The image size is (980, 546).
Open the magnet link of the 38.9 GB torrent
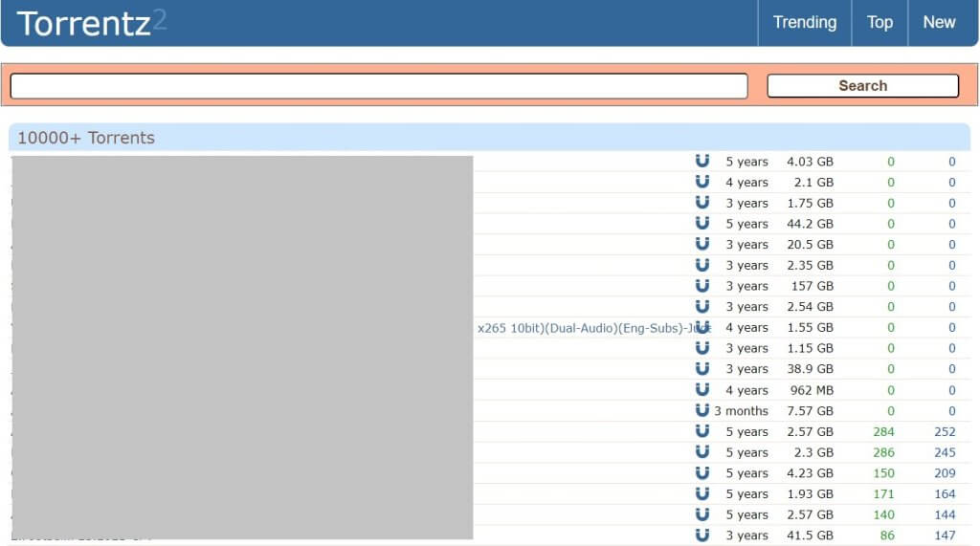click(x=702, y=368)
